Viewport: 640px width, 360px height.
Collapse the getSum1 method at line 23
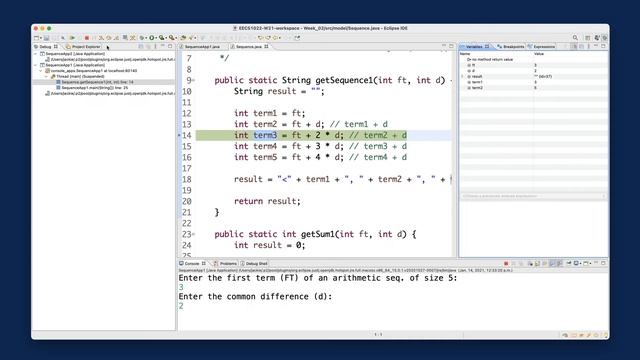(193, 234)
